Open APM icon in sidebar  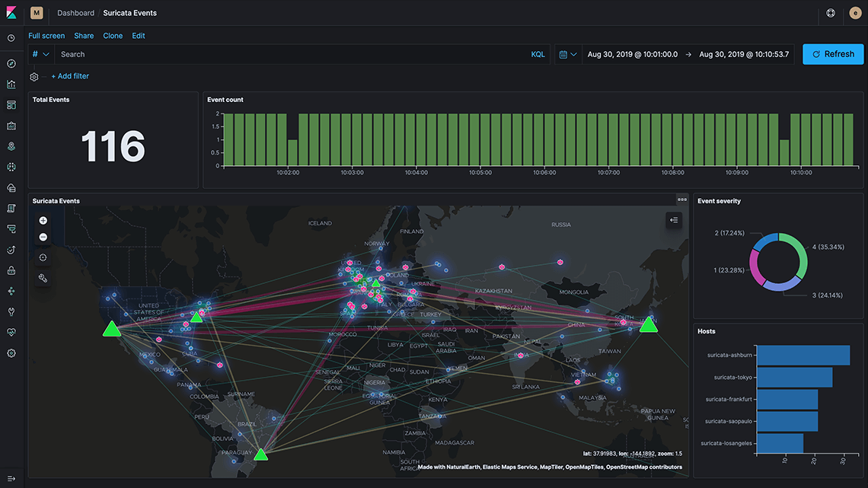(x=11, y=229)
